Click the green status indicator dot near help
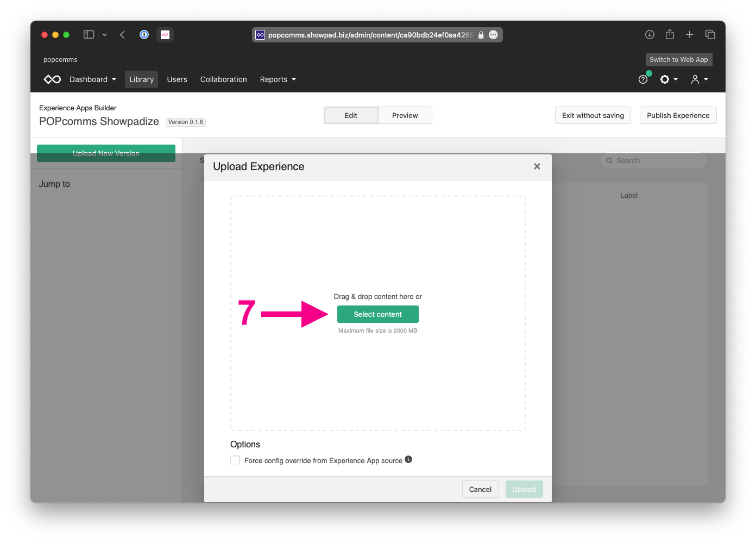756x543 pixels. tap(650, 72)
